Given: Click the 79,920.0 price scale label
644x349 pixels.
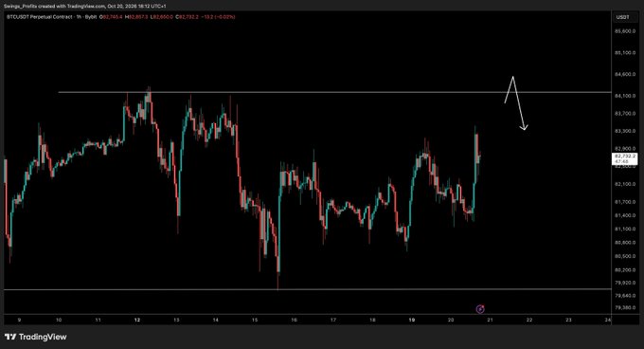Looking at the screenshot, I should pyautogui.click(x=625, y=283).
